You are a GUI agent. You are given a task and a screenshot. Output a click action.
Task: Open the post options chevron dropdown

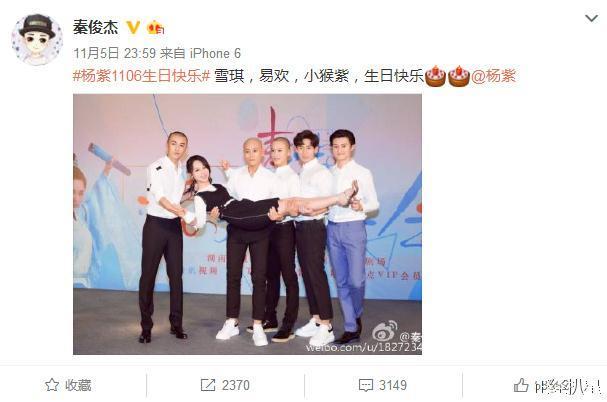591,18
